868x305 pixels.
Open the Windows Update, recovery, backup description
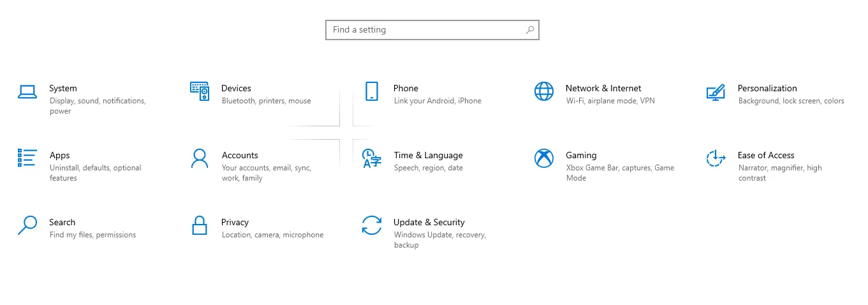[x=440, y=240]
